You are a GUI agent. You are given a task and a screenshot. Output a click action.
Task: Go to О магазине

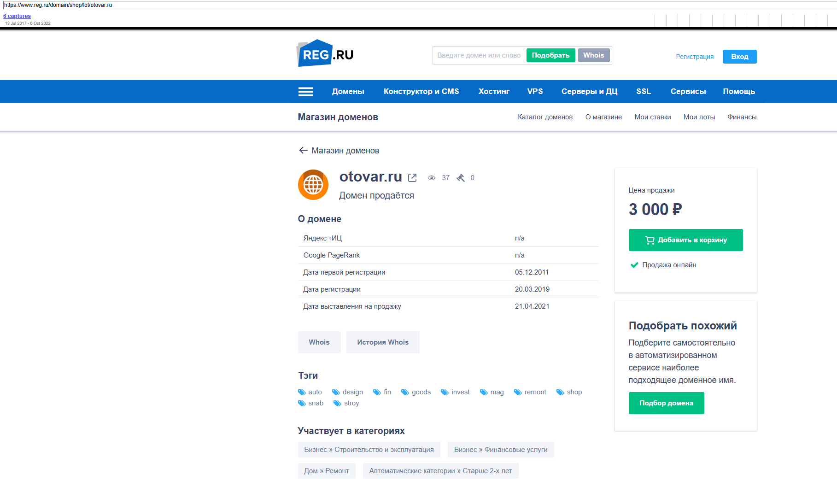pyautogui.click(x=603, y=117)
